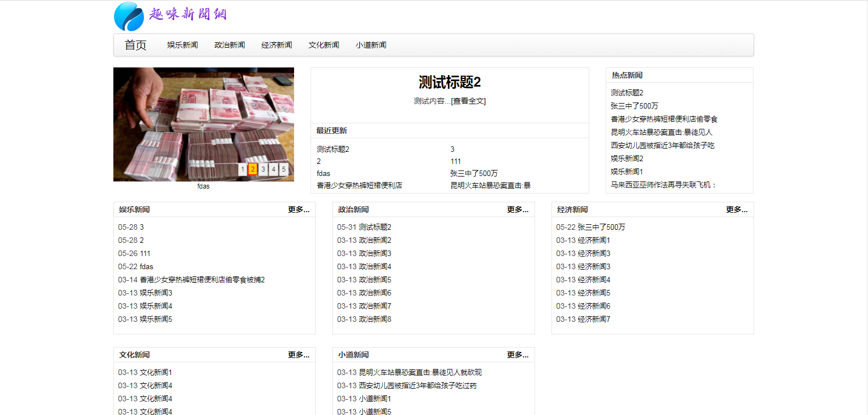Click the blue site logo icon
The height and width of the screenshot is (415, 868).
(x=129, y=16)
